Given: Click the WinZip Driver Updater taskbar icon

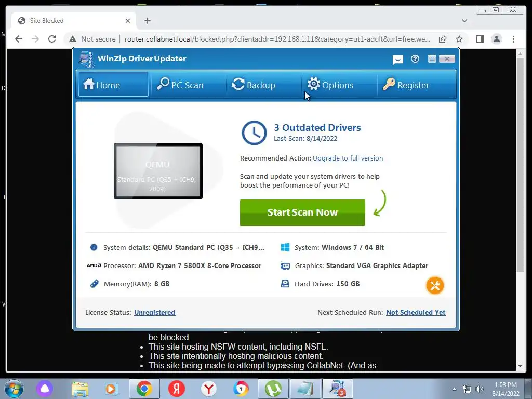Looking at the screenshot, I should tap(337, 389).
